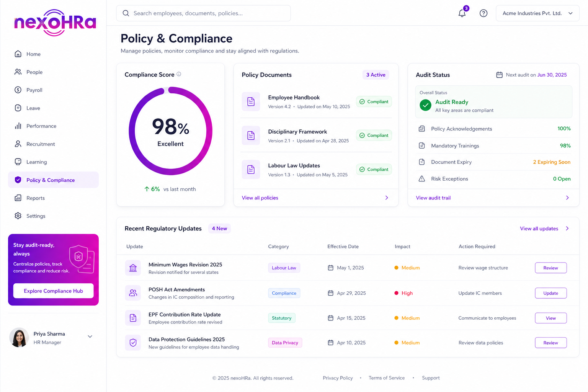Open the Privacy Policy footer link
Image resolution: width=588 pixels, height=392 pixels.
pyautogui.click(x=338, y=378)
